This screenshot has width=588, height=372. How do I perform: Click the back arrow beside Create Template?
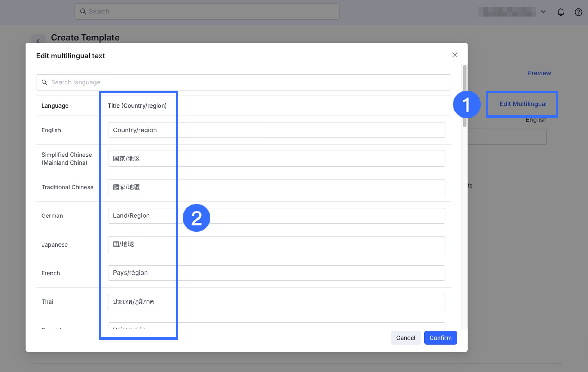click(x=38, y=40)
